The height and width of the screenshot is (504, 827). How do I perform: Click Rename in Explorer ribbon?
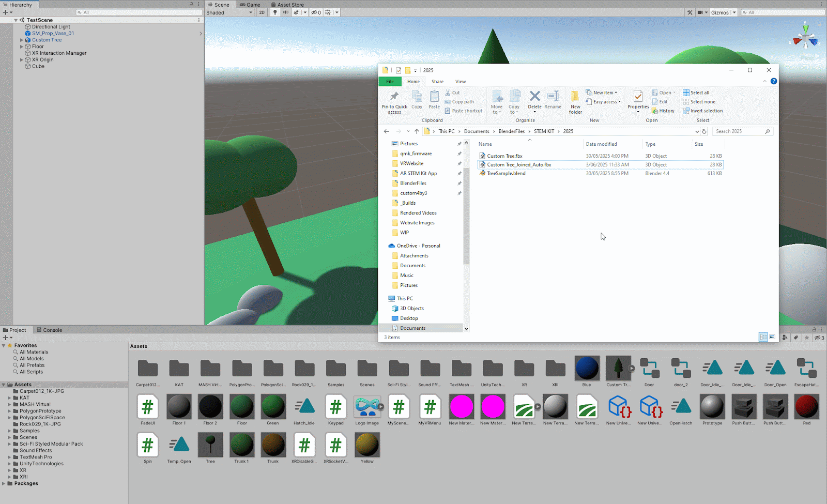pyautogui.click(x=553, y=100)
